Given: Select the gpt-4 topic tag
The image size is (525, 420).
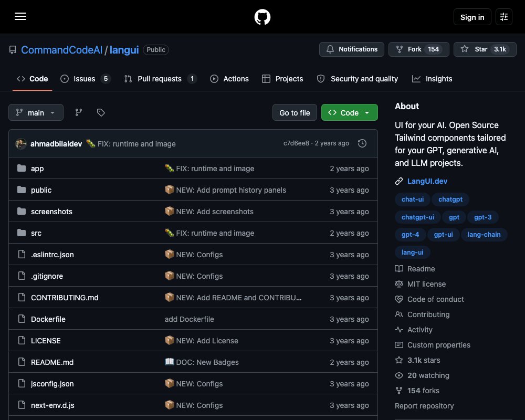Looking at the screenshot, I should coord(410,235).
